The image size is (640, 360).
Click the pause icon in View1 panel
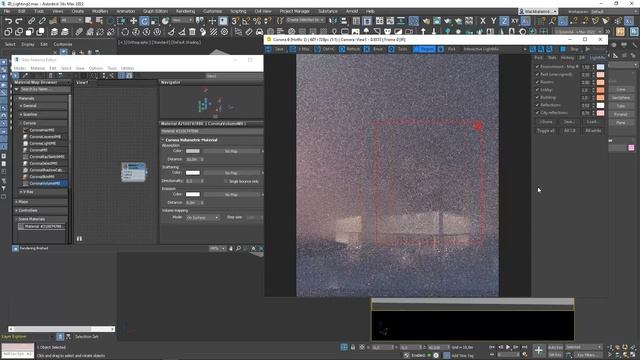(79, 238)
